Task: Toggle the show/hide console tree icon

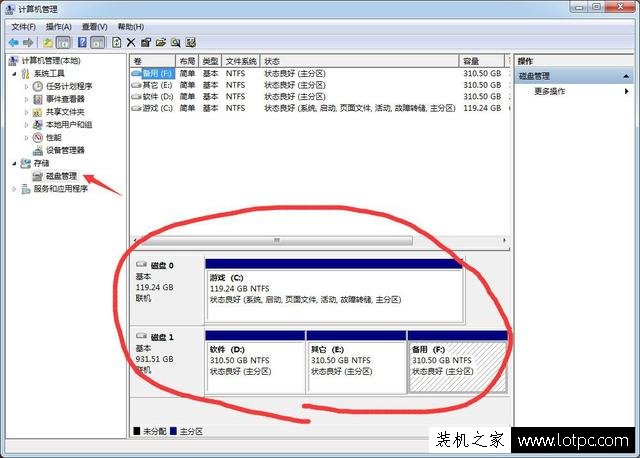Action: click(63, 42)
